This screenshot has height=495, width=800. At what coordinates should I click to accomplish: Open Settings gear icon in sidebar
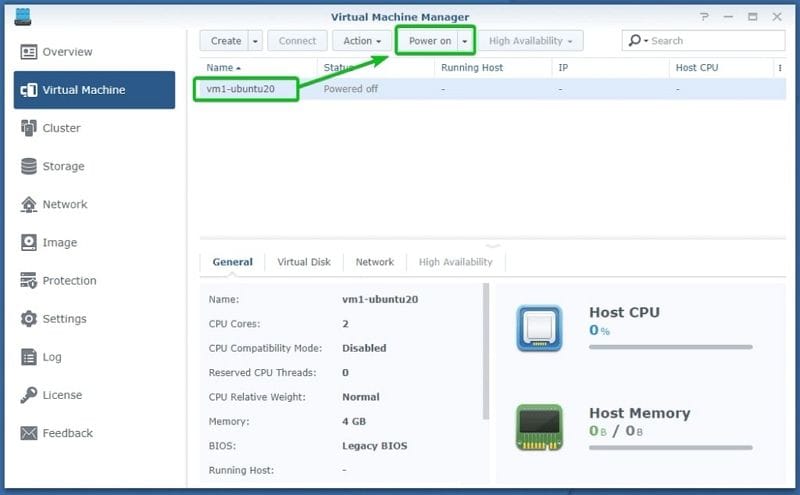coord(29,318)
